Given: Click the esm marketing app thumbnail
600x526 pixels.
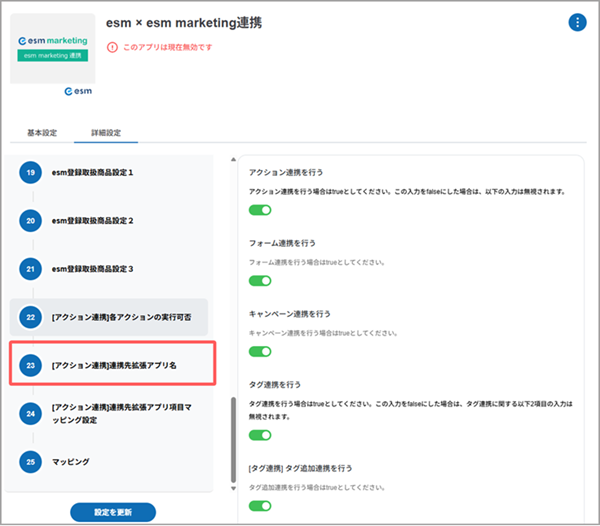Looking at the screenshot, I should (52, 49).
